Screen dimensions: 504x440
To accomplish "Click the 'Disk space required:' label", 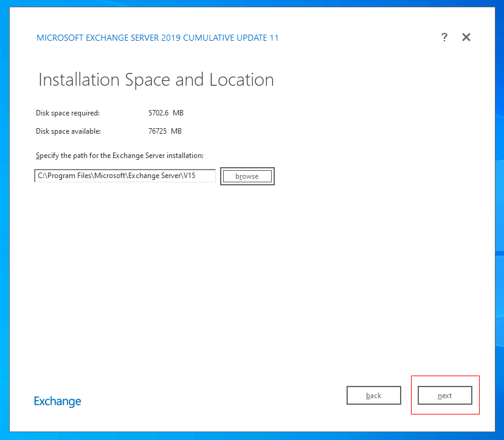I will click(68, 113).
